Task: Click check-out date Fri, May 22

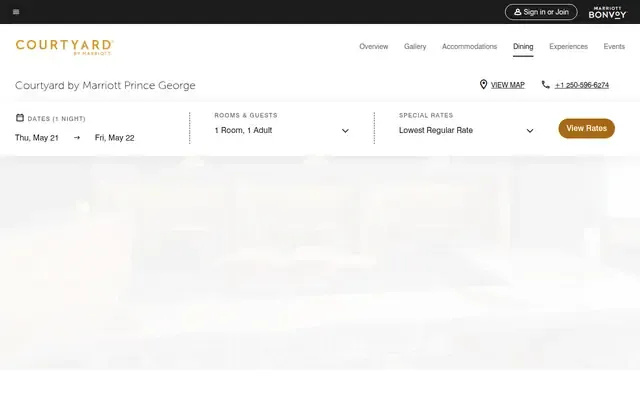Action: [x=114, y=138]
